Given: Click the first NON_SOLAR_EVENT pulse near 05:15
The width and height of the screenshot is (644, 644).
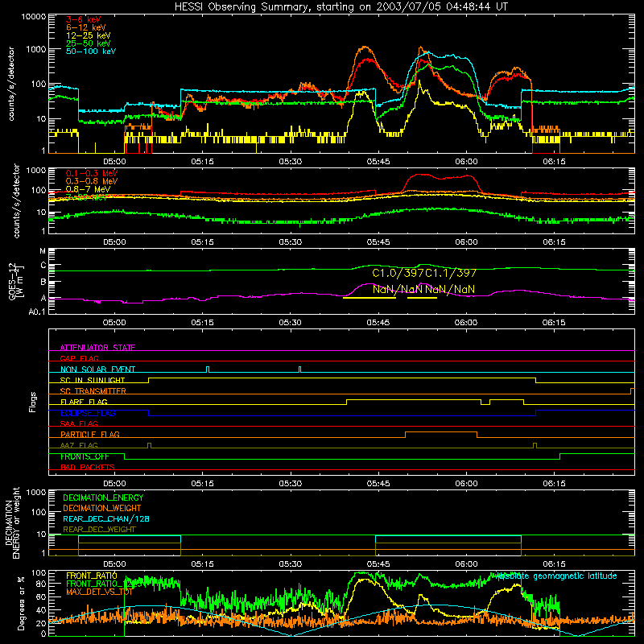Looking at the screenshot, I should point(208,369).
